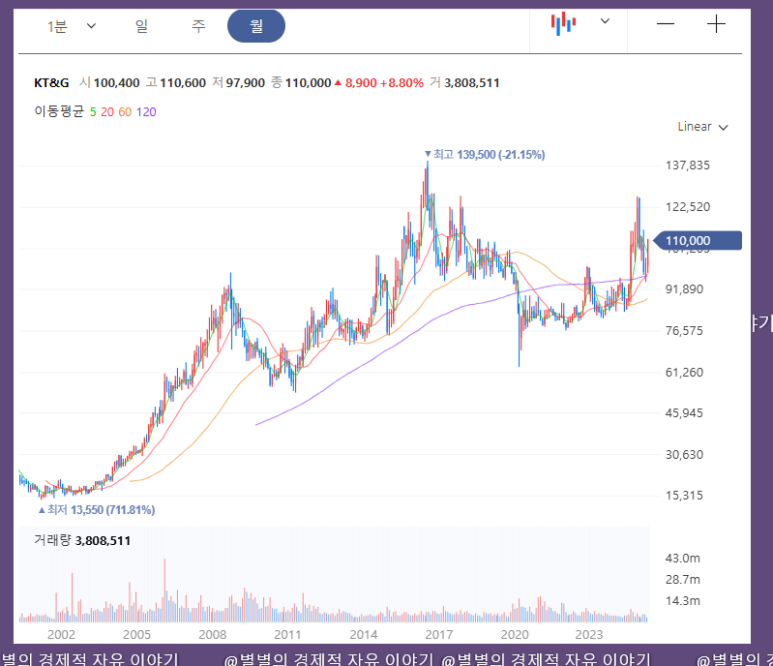
Task: Select the 월 monthly chart tab
Action: coord(256,26)
